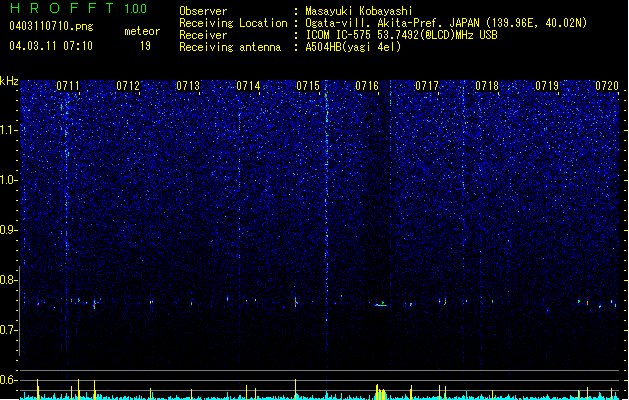629x400 pixels.
Task: Select the observer name Masayuki Kobayashi
Action: 359,11
